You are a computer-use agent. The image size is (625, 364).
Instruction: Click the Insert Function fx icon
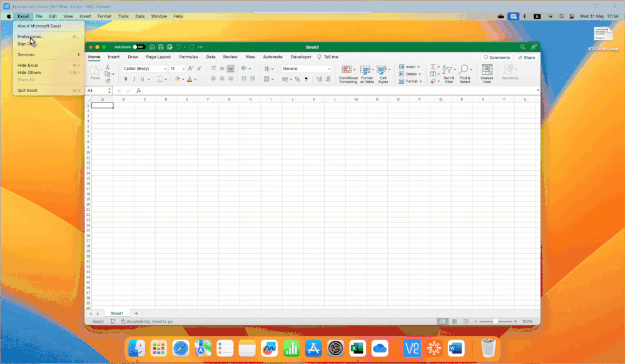138,91
